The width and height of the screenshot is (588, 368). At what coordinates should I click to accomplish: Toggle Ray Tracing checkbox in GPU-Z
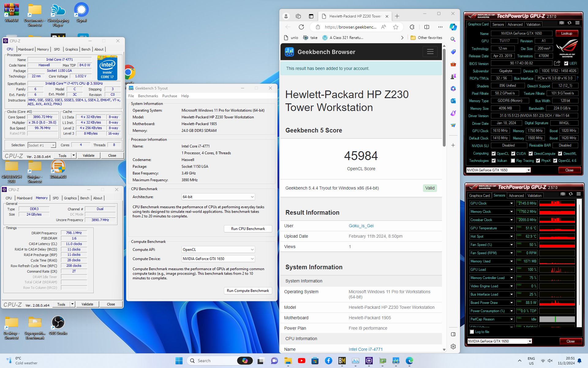[x=513, y=161]
